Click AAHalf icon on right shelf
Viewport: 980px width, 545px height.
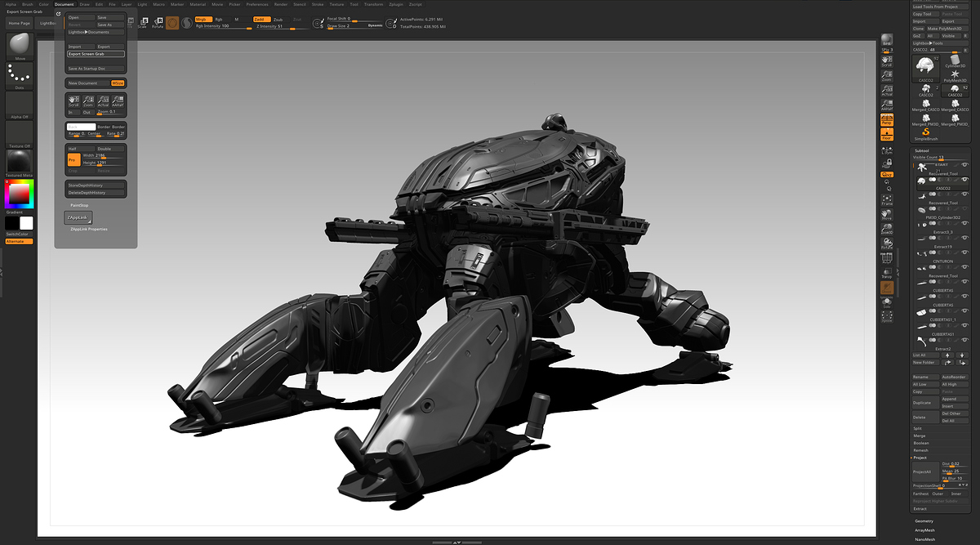[x=886, y=105]
